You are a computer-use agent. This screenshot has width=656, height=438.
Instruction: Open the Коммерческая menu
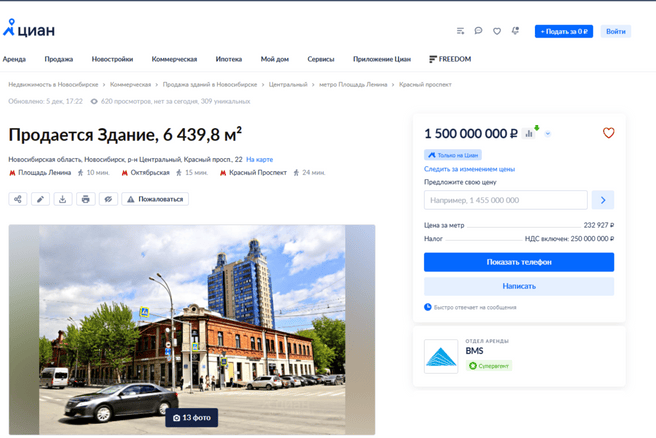pos(174,59)
